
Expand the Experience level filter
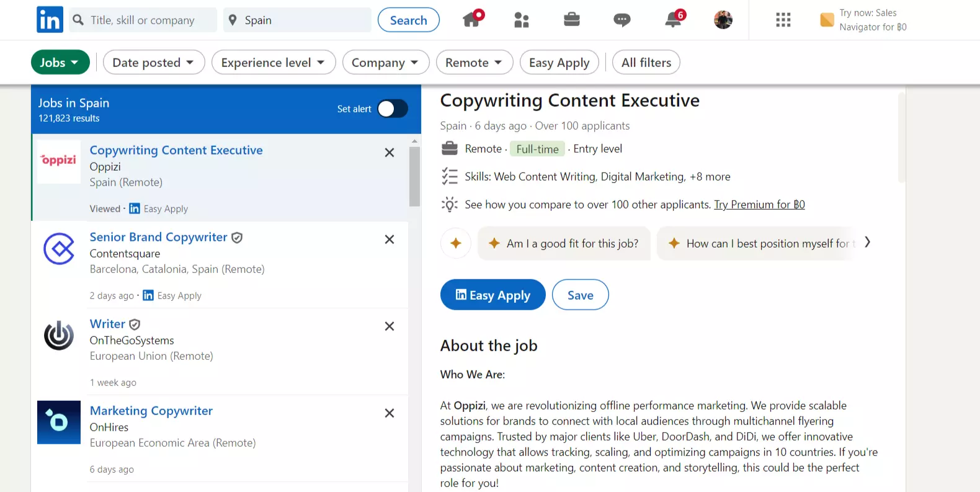(274, 62)
